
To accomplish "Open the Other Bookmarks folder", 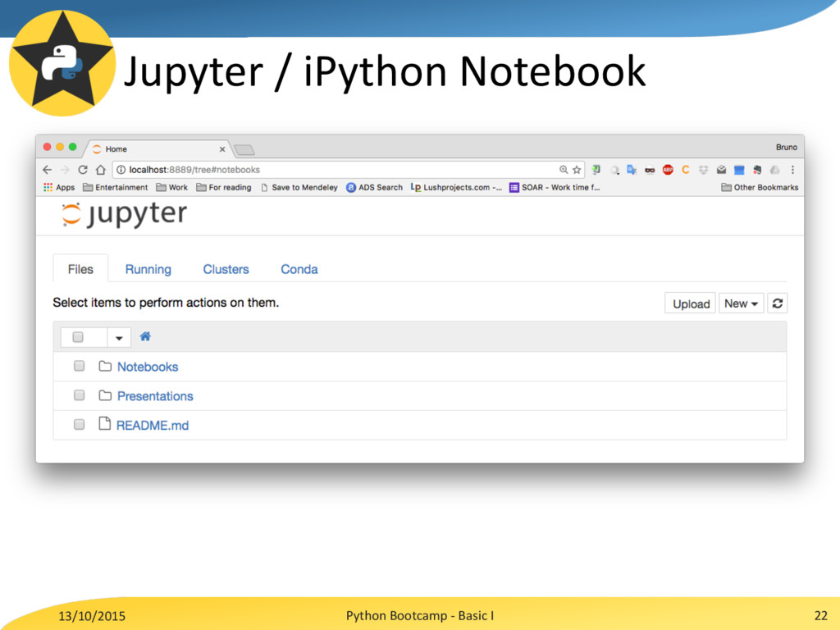I will [760, 187].
